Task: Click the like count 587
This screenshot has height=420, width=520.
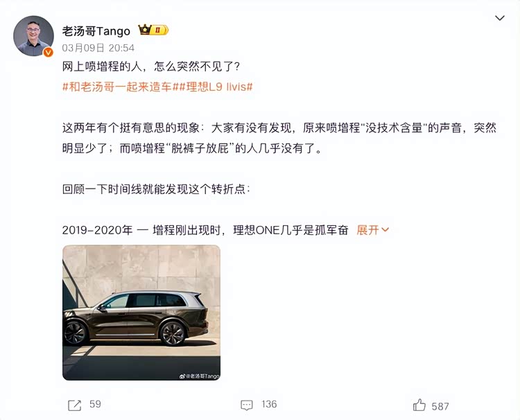Action: pos(440,406)
